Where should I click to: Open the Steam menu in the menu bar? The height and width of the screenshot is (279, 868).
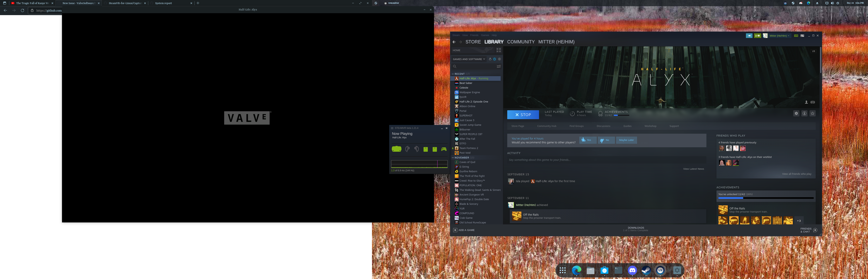(456, 35)
